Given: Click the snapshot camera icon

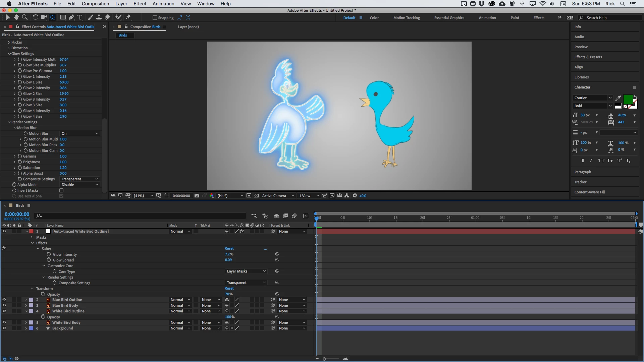Looking at the screenshot, I should tap(197, 196).
